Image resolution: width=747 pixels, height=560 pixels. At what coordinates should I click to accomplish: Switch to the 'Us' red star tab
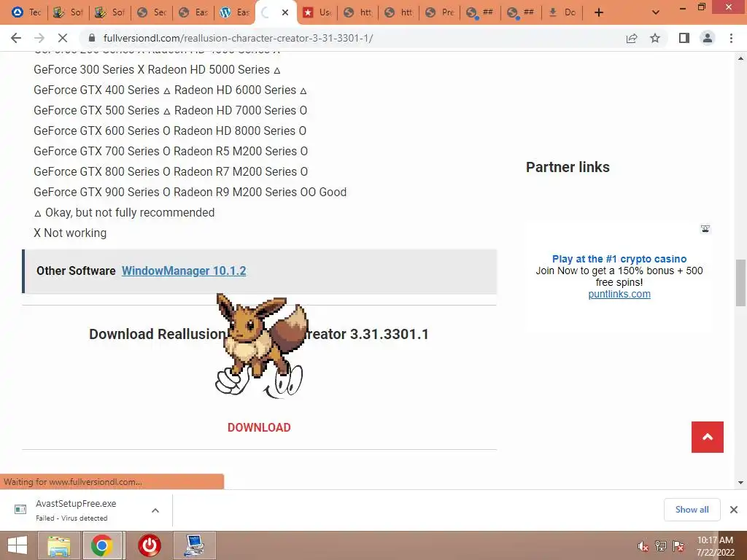317,12
